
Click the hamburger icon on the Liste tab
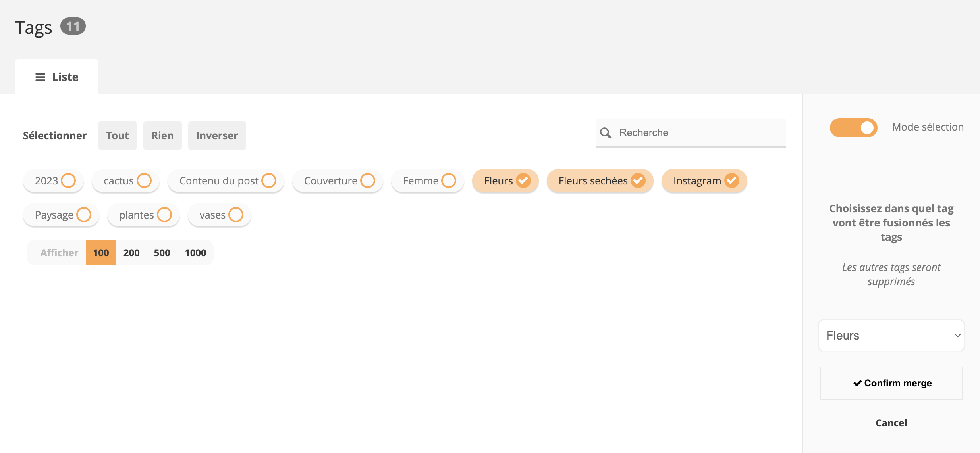pyautogui.click(x=41, y=77)
